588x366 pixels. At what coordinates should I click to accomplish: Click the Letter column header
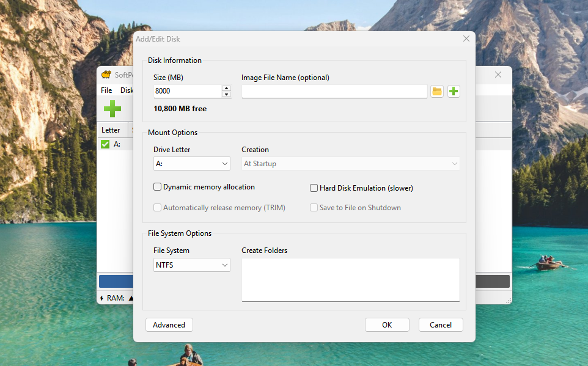click(111, 130)
